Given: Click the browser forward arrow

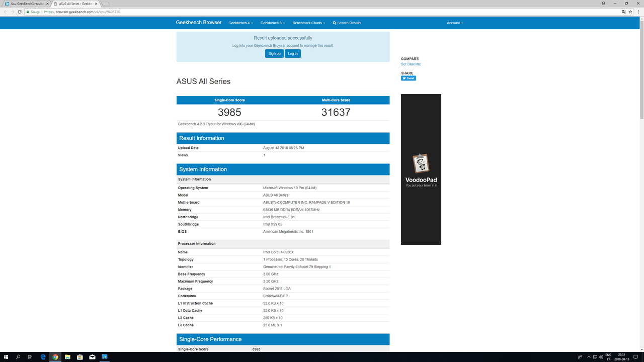Looking at the screenshot, I should click(13, 12).
